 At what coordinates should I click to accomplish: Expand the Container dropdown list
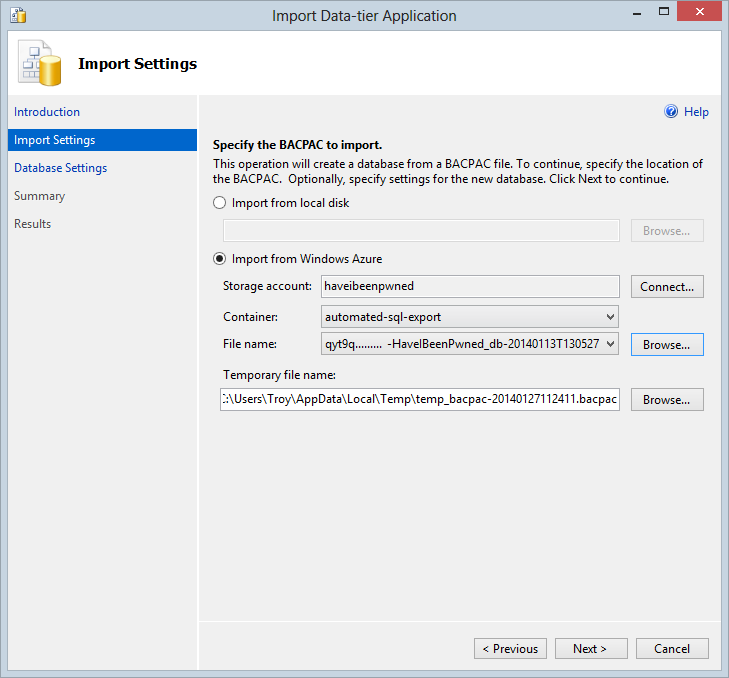coord(610,317)
